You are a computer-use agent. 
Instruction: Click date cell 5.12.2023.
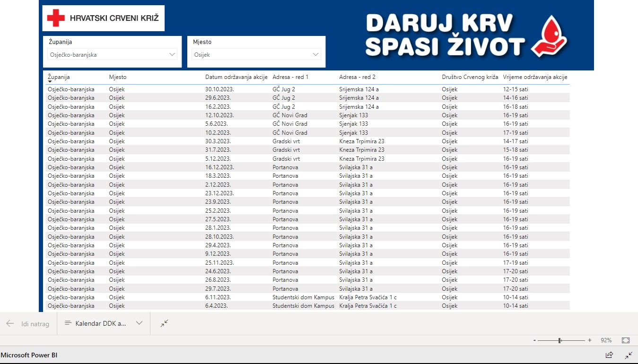[x=218, y=159]
